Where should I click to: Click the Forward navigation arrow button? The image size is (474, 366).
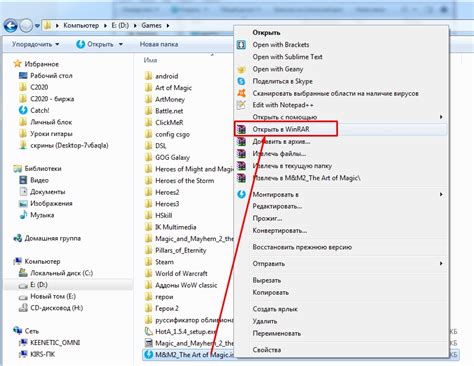[x=26, y=26]
